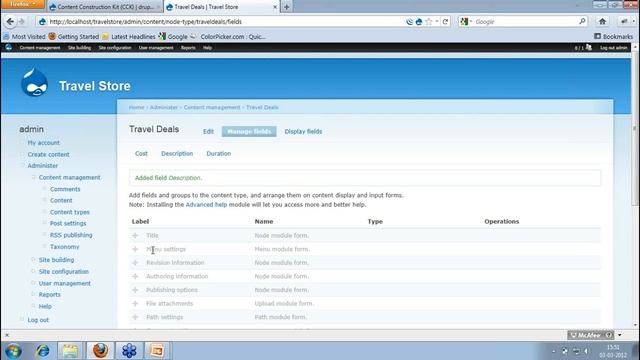The height and width of the screenshot is (360, 640).
Task: Open the dropdown next to McAfee badge
Action: [x=620, y=335]
